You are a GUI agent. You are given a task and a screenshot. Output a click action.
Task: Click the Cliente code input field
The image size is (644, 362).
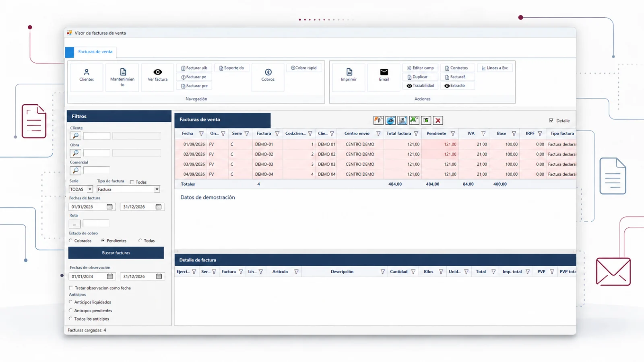tap(97, 136)
